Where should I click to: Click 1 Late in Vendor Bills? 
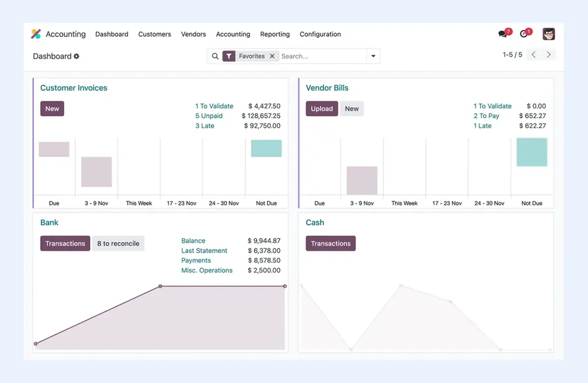[x=483, y=126]
